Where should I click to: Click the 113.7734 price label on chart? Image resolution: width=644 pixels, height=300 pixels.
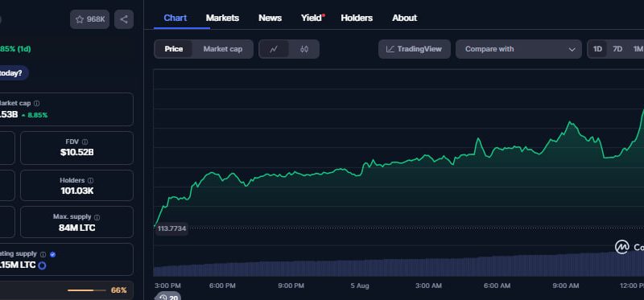click(171, 228)
